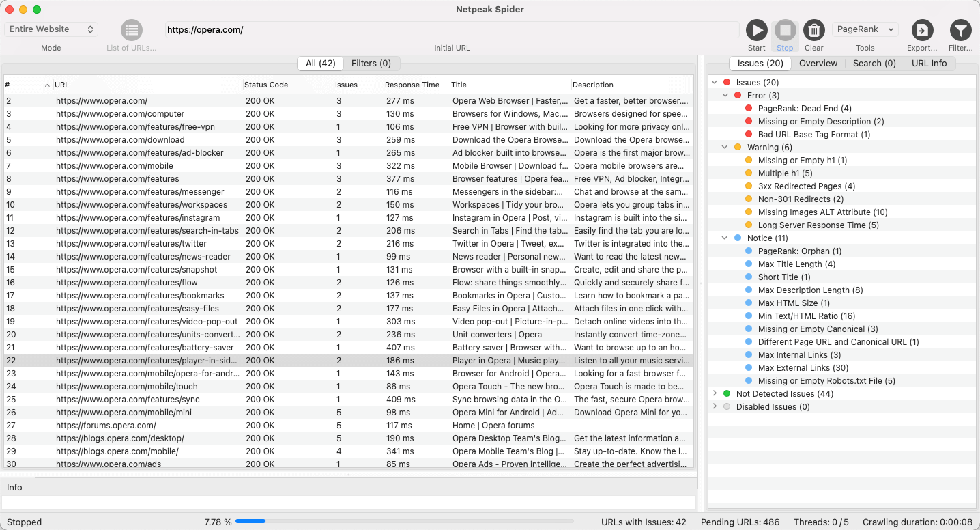Click orange dot beside Missing or Empty h1
Image resolution: width=980 pixels, height=530 pixels.
click(749, 161)
